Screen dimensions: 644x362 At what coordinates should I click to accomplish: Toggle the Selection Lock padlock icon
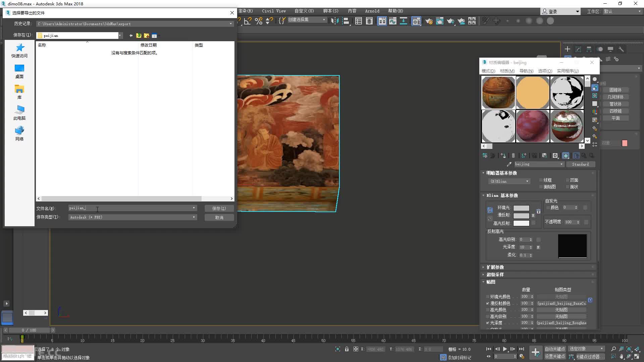tap(347, 349)
